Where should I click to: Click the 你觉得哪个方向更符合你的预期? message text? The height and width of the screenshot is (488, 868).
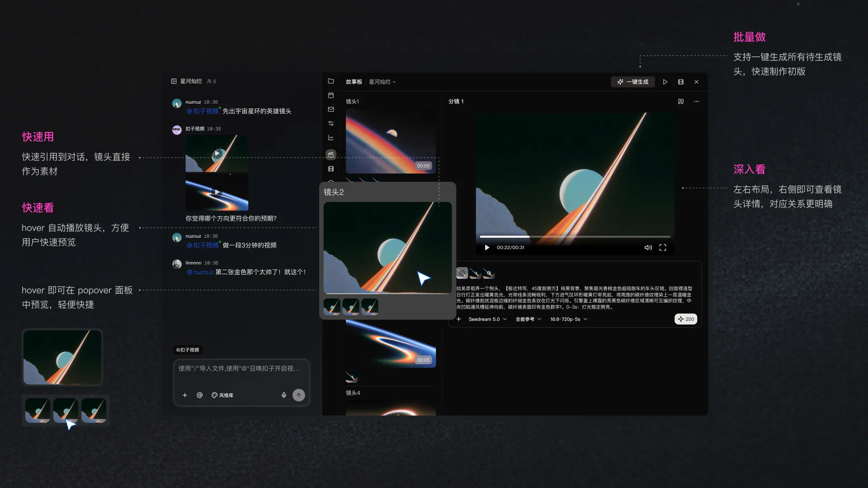(231, 218)
